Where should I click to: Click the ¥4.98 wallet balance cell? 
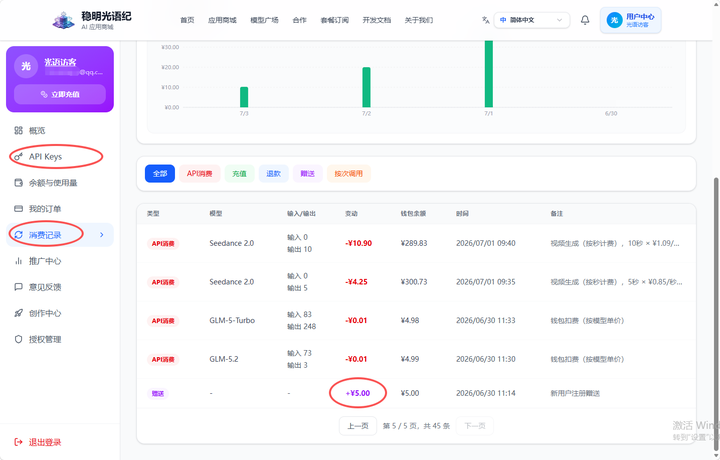pyautogui.click(x=410, y=320)
